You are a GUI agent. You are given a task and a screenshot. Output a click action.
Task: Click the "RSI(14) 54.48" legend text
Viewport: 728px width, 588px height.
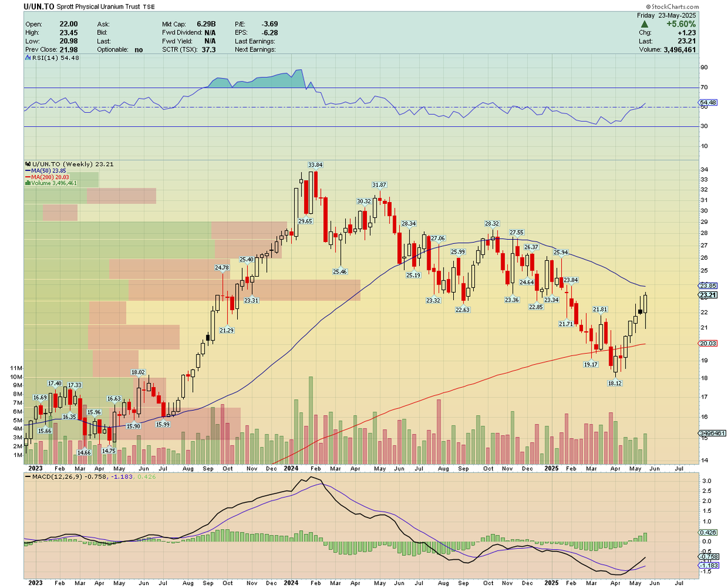[x=56, y=58]
